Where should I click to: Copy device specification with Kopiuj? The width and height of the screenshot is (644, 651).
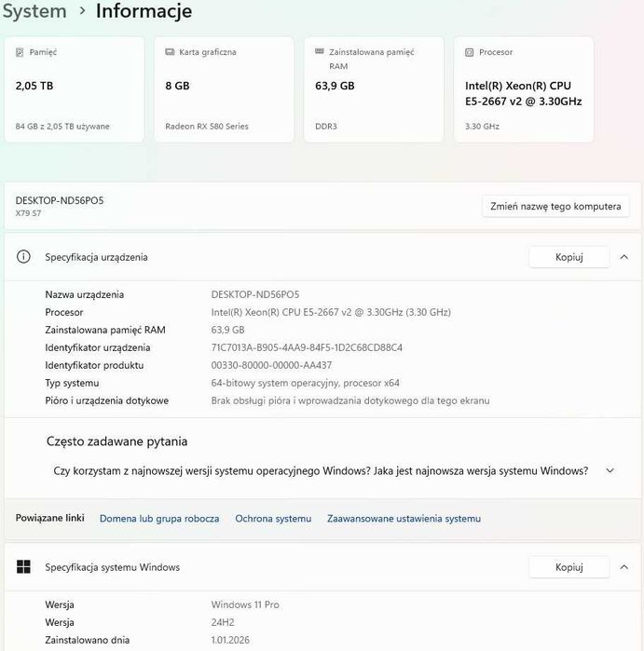pos(569,257)
